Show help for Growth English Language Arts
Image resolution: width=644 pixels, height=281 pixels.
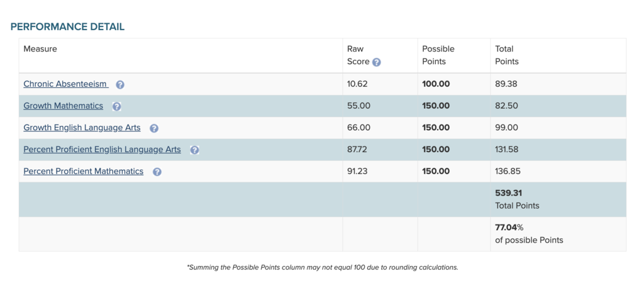[154, 128]
